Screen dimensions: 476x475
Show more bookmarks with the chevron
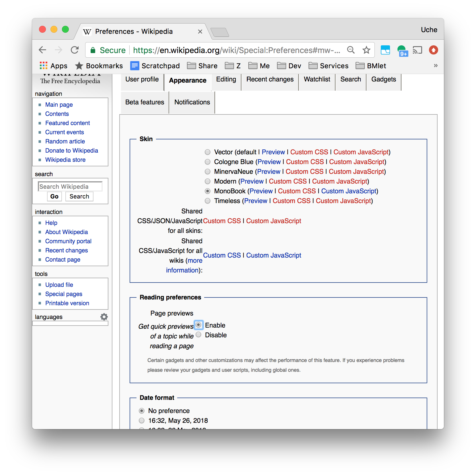[x=436, y=66]
